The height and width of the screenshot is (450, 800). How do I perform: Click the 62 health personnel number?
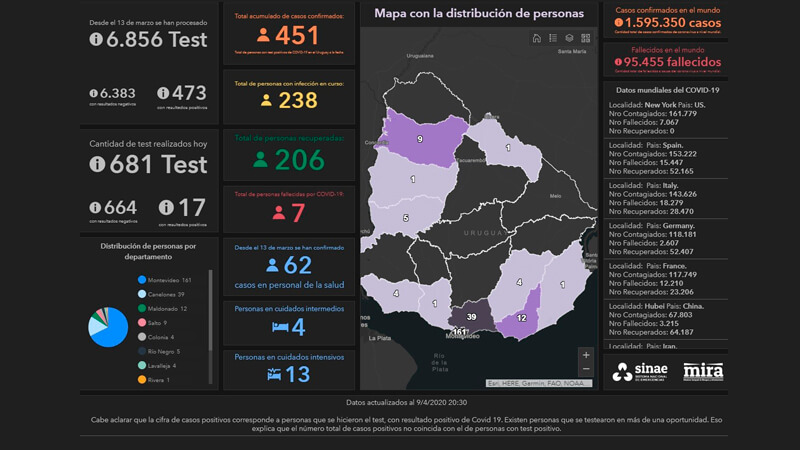[298, 265]
